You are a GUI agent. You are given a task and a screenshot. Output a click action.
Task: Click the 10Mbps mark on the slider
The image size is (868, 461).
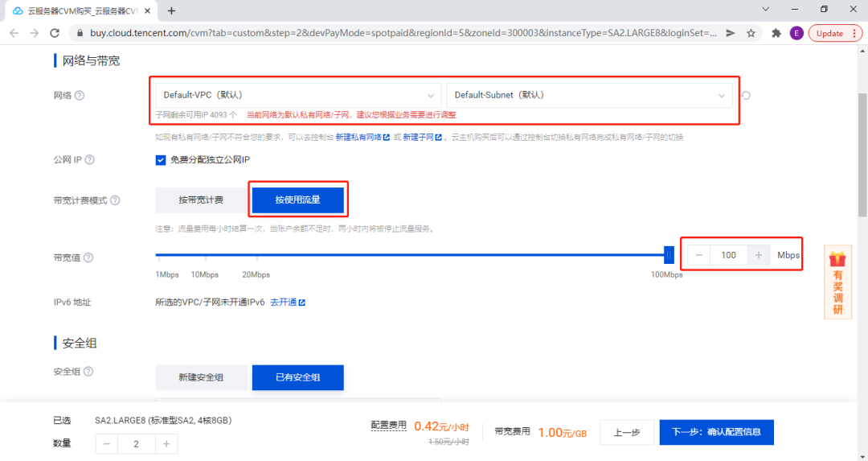tap(205, 274)
